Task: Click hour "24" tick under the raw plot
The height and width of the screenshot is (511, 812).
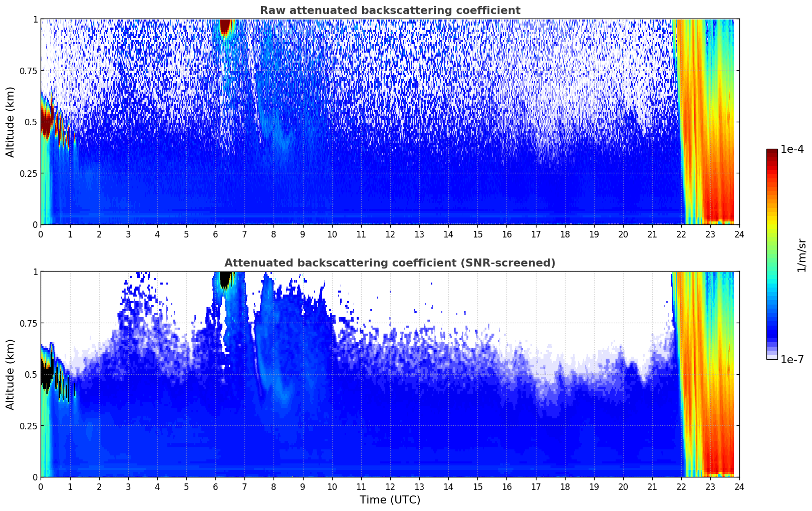Action: pyautogui.click(x=739, y=234)
